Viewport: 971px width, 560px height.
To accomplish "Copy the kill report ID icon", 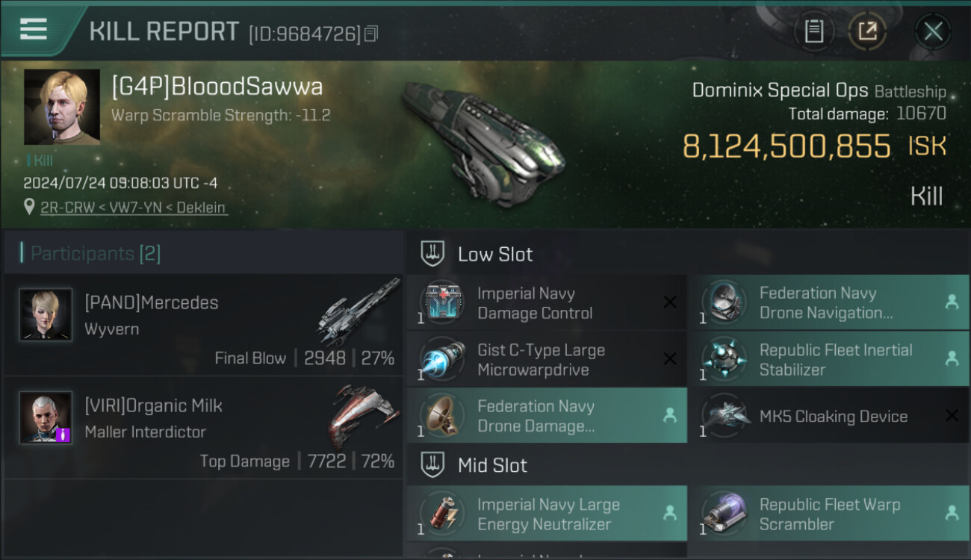I will pyautogui.click(x=371, y=33).
